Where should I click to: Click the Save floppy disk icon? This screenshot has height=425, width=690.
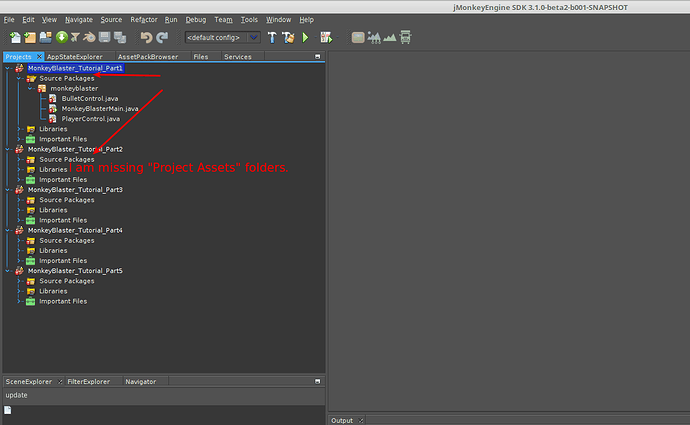tap(104, 37)
